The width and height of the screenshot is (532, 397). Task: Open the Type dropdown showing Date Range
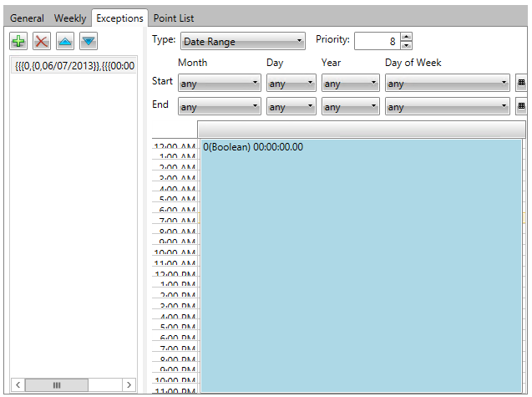pyautogui.click(x=242, y=42)
